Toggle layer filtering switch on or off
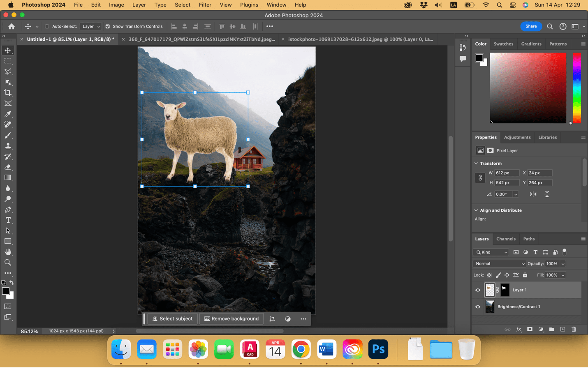 [565, 252]
